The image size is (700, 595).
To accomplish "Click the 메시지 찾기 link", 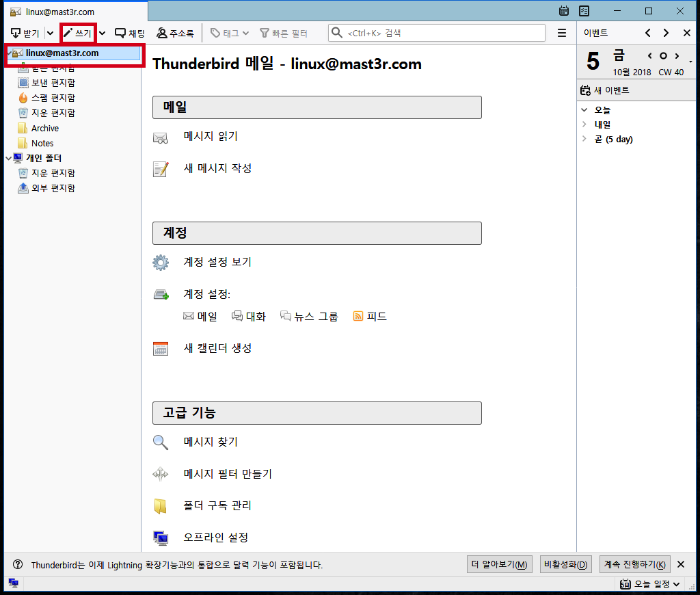I will click(211, 442).
